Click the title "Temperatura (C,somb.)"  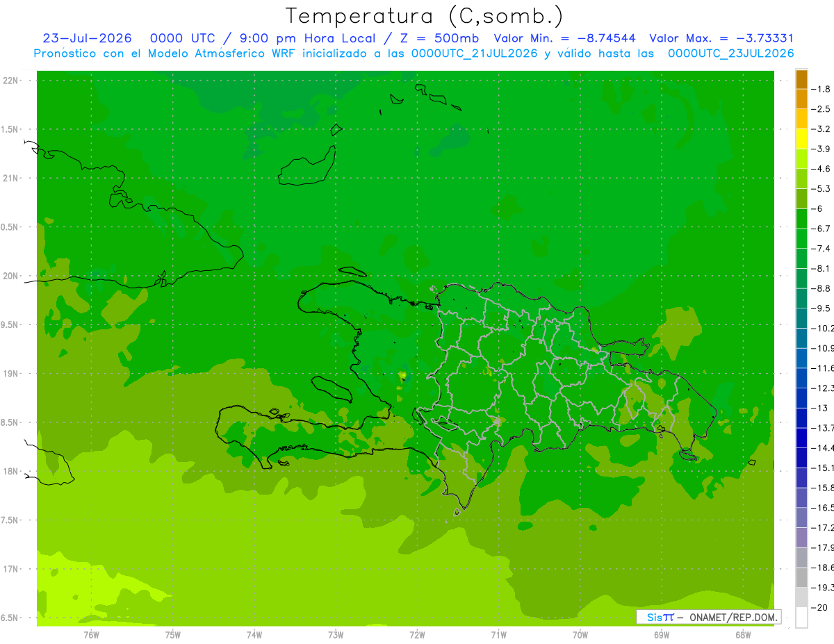tap(425, 16)
